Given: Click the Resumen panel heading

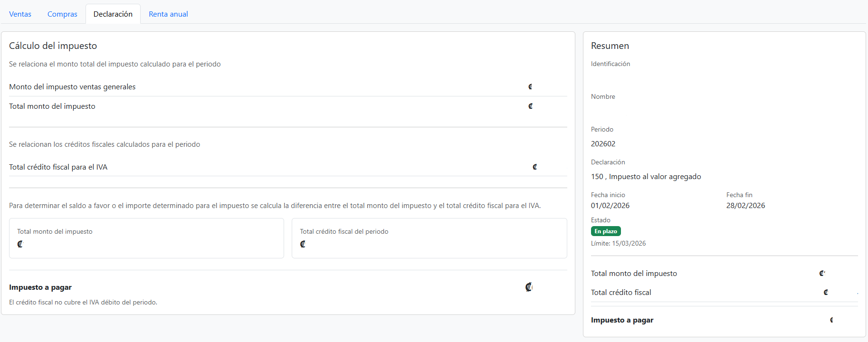Looking at the screenshot, I should [610, 46].
